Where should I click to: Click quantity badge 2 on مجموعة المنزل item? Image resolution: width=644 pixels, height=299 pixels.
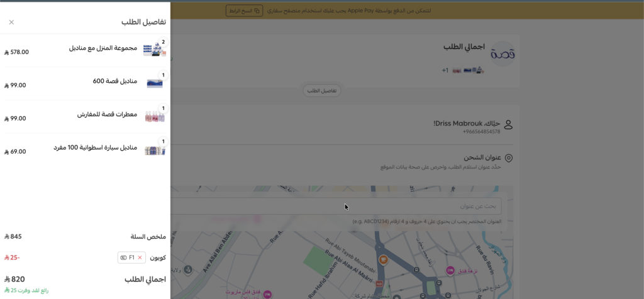point(163,42)
